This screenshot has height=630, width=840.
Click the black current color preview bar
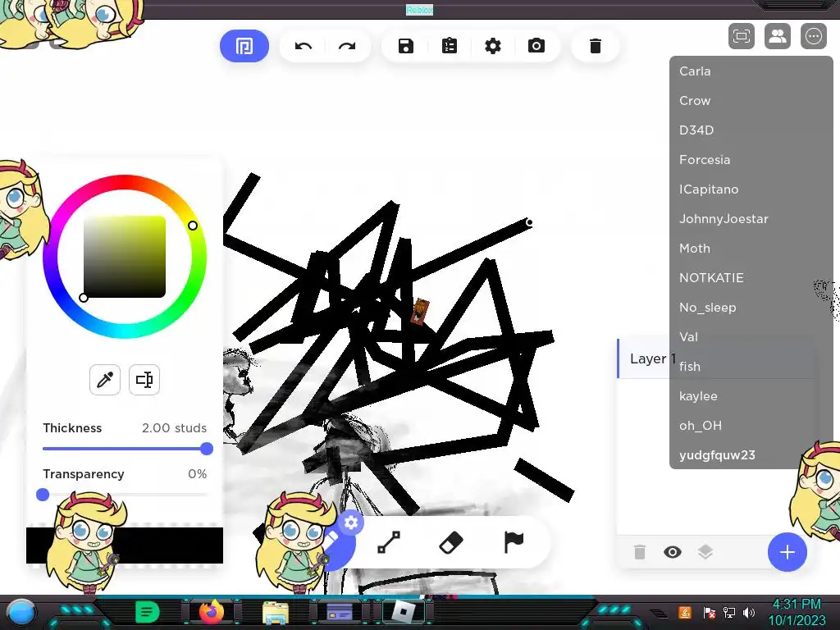pyautogui.click(x=125, y=546)
